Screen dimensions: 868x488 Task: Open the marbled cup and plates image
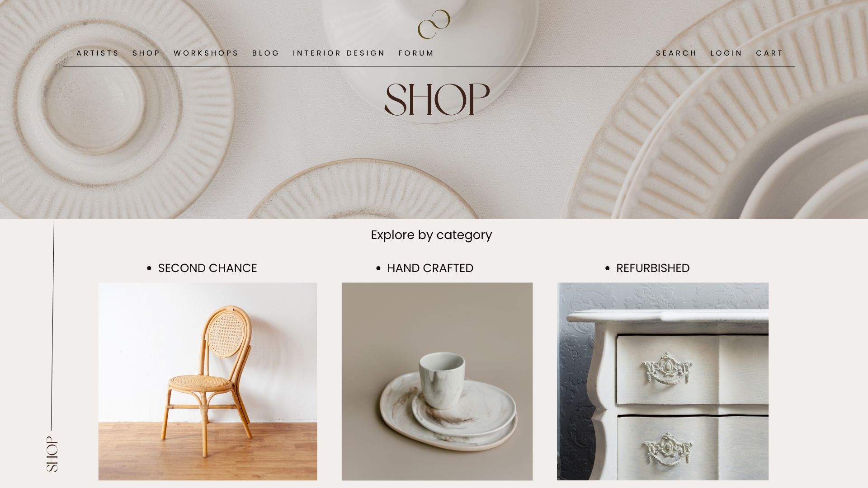(437, 381)
